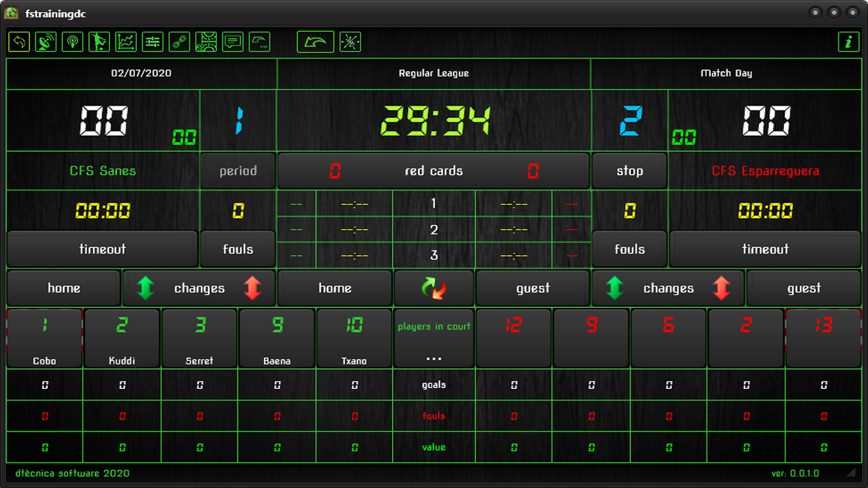Request a timeout for CFS Sanes

[x=101, y=248]
